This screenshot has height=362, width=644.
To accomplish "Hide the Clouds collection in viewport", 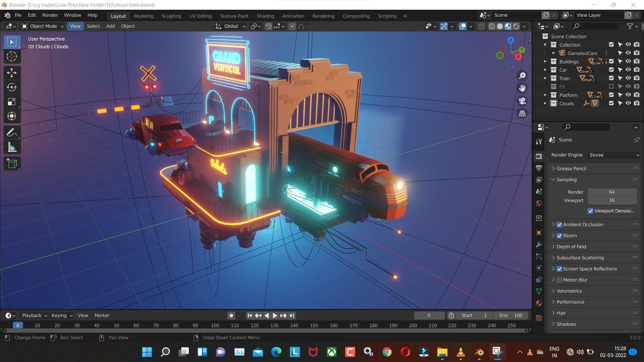I will (x=628, y=103).
